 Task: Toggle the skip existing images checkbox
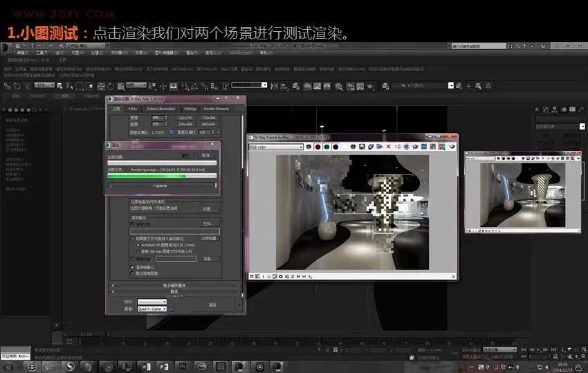[x=132, y=273]
